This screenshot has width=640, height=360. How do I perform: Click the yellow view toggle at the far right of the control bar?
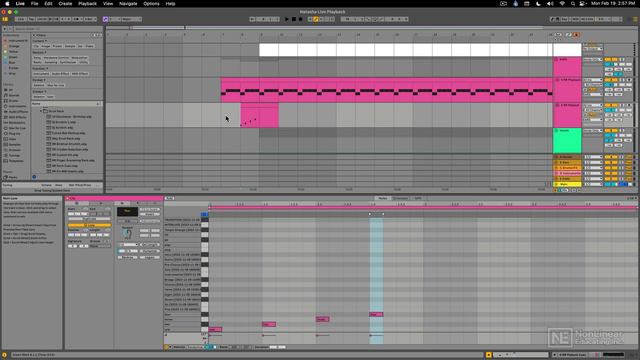pos(635,19)
